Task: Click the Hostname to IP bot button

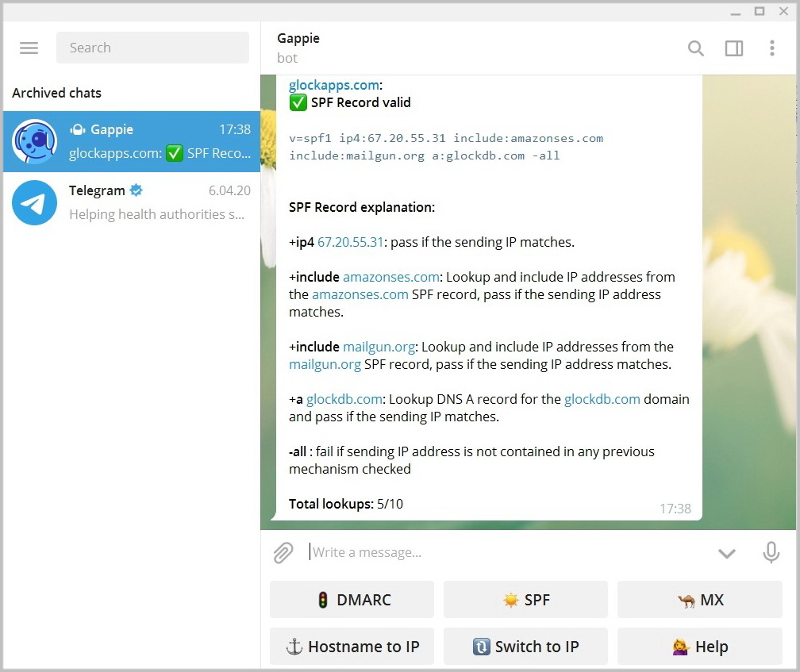Action: [352, 646]
